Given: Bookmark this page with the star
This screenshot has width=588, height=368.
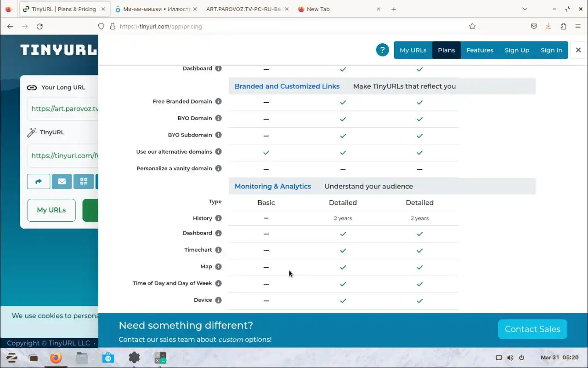Looking at the screenshot, I should [x=472, y=26].
